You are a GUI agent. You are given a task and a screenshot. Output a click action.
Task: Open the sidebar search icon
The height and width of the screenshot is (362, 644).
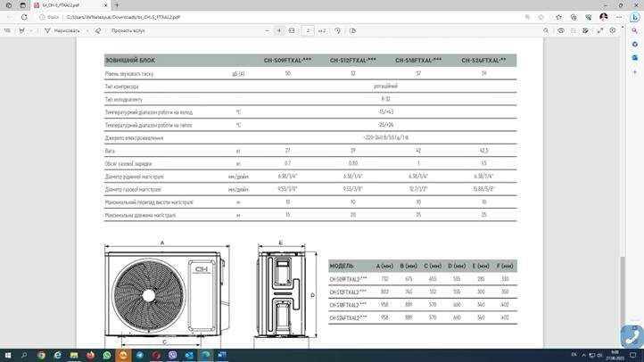click(635, 30)
